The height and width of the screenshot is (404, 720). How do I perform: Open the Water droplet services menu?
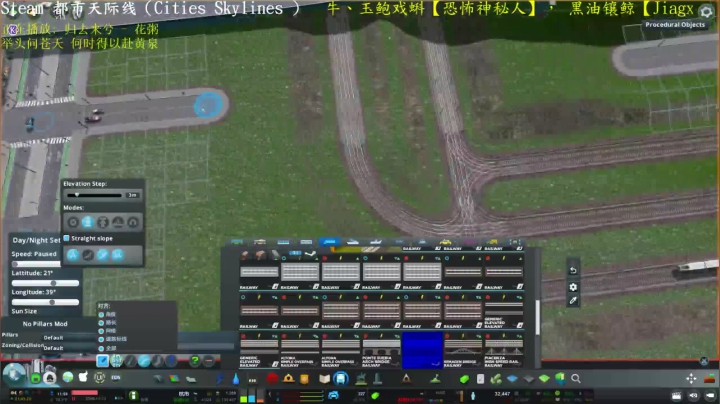[x=236, y=379]
